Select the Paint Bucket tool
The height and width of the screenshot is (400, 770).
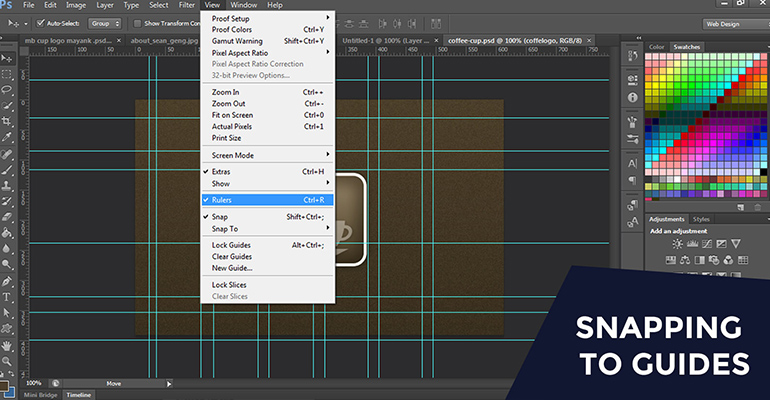pyautogui.click(x=6, y=233)
